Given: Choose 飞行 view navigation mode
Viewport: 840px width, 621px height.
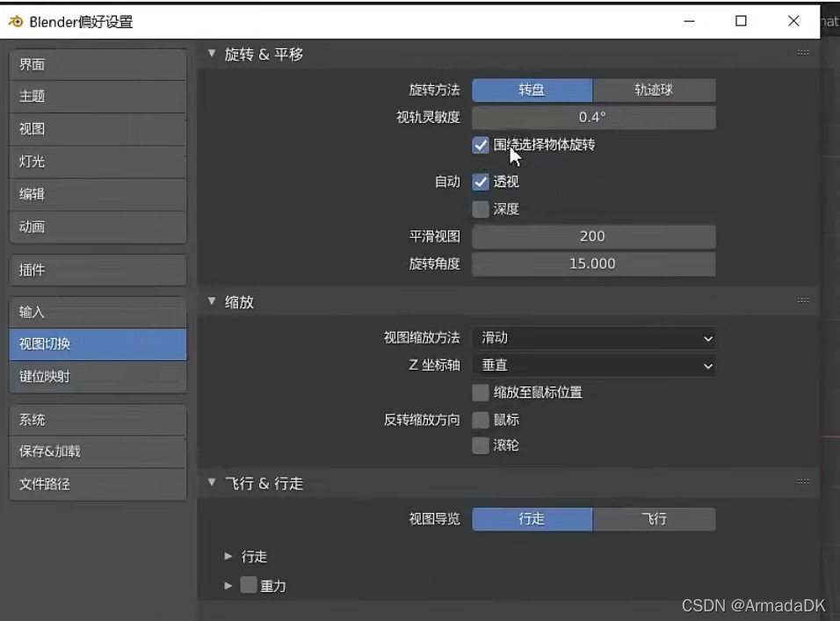Looking at the screenshot, I should click(654, 519).
